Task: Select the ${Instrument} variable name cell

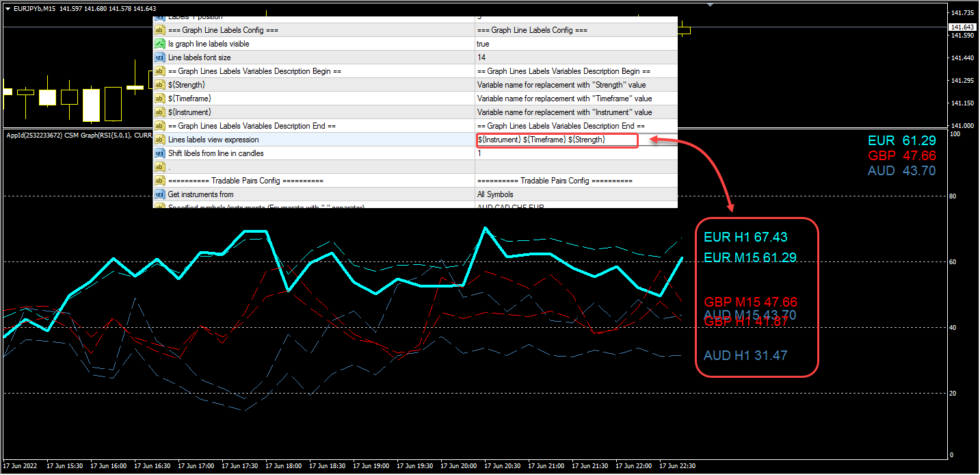Action: [x=189, y=112]
